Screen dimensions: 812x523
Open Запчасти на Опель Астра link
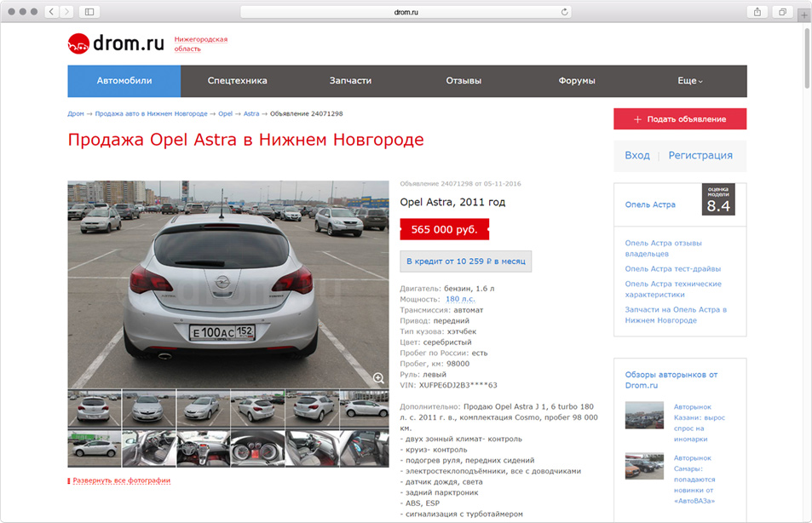(x=676, y=315)
